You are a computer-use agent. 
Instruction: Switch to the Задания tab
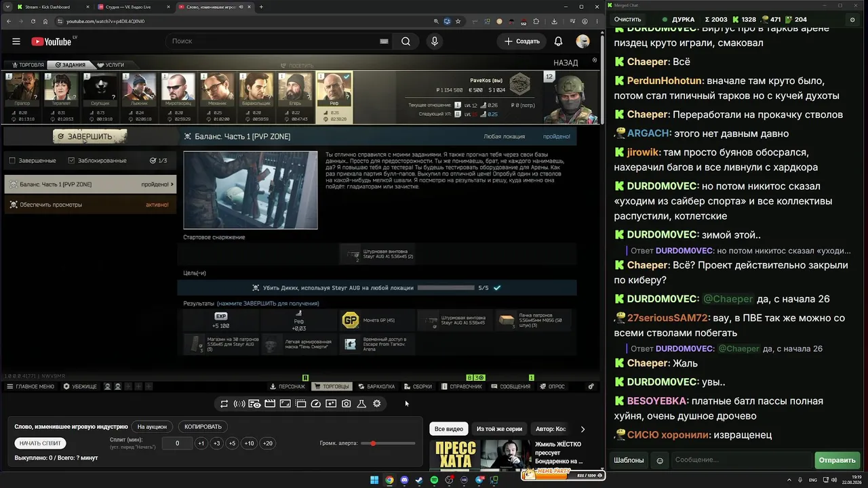tap(71, 65)
